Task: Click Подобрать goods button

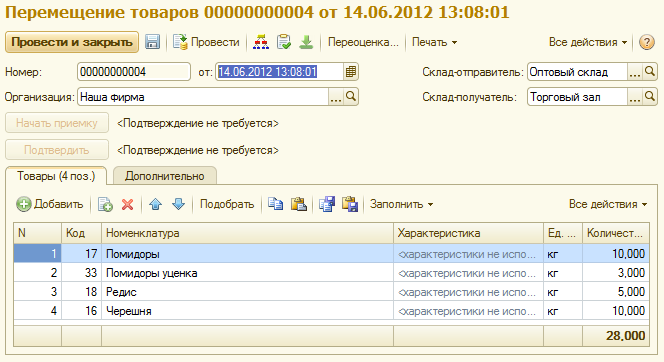Action: (x=227, y=204)
